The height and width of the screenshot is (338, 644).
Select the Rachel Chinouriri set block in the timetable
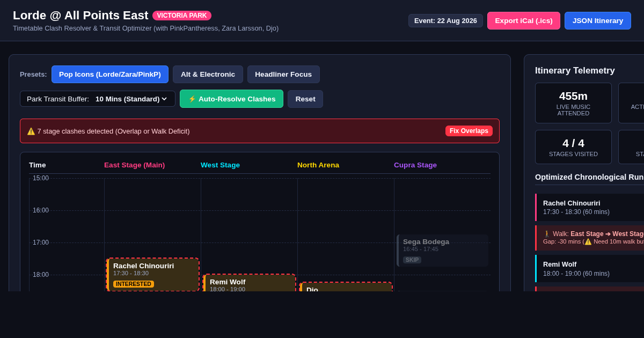(153, 275)
